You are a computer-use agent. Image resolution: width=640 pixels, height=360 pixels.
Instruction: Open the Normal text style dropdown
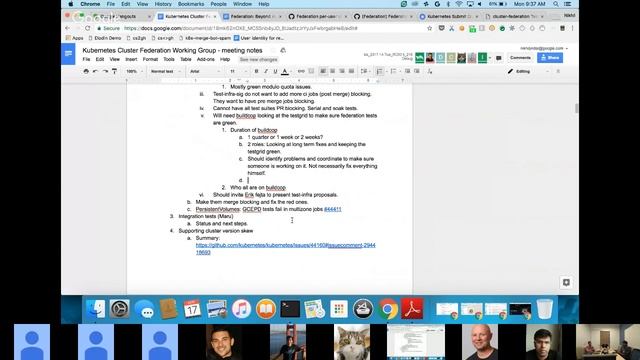165,71
